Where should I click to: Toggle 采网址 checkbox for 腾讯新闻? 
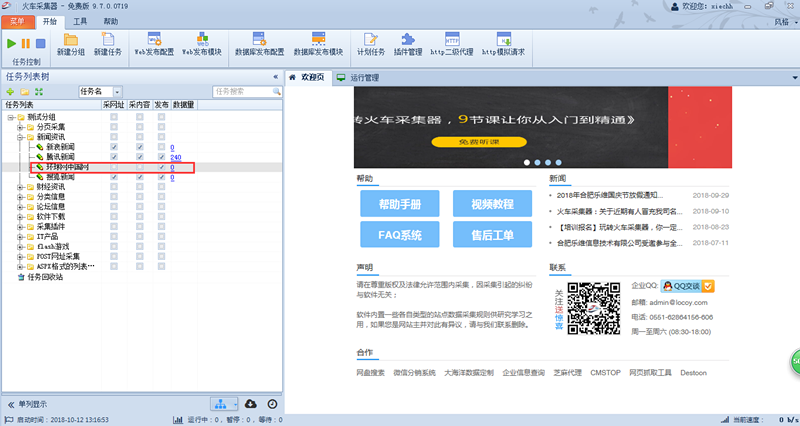pos(114,157)
